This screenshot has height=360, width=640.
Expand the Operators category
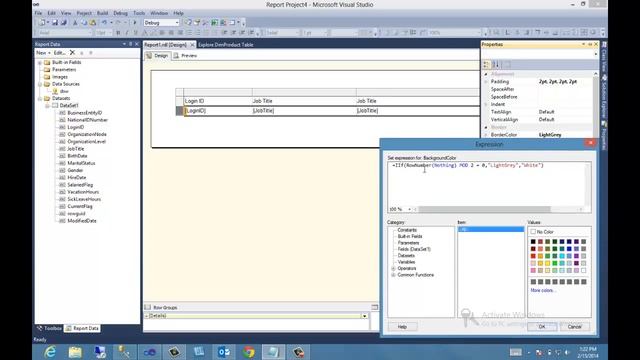click(393, 269)
